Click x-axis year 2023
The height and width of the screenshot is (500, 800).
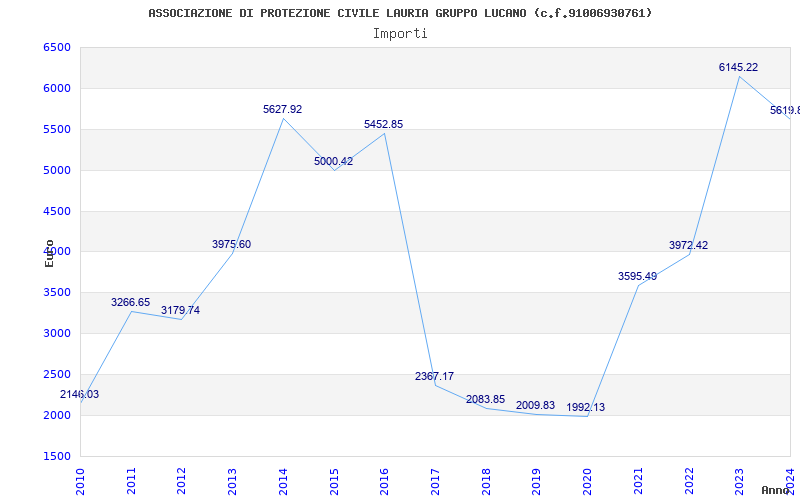739,481
